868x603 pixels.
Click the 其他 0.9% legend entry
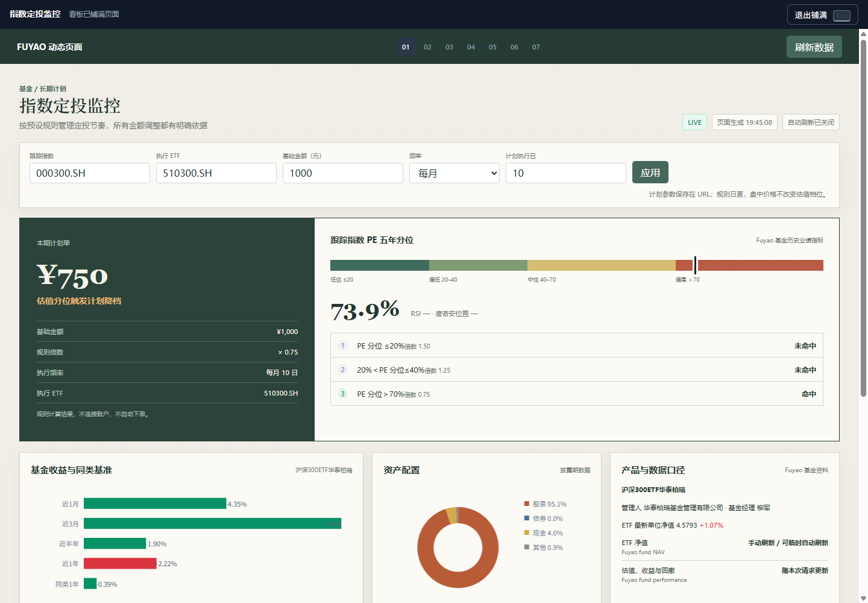[x=543, y=548]
